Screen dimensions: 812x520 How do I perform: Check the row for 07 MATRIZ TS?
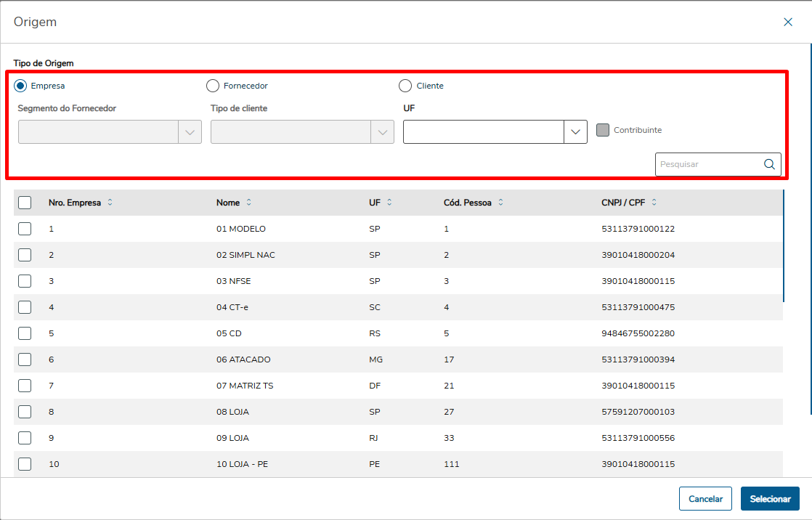[x=25, y=386]
